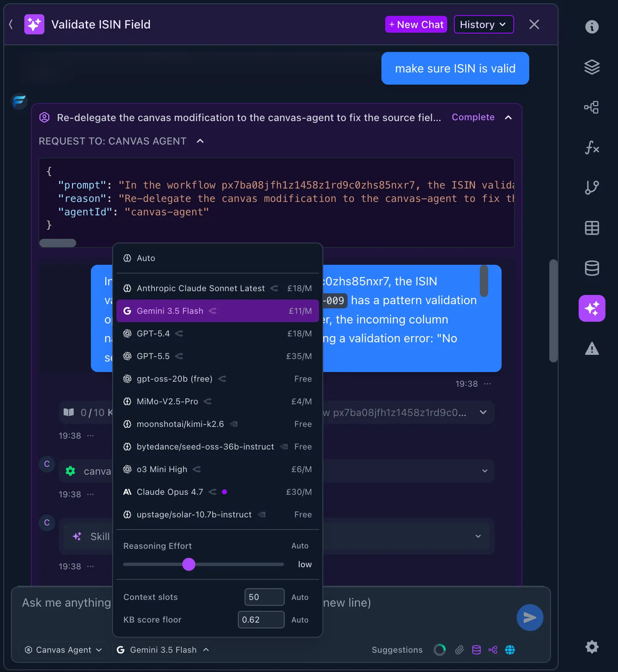Choose the GPT-5.4 model
Viewport: 618px width, 672px height.
tap(218, 333)
